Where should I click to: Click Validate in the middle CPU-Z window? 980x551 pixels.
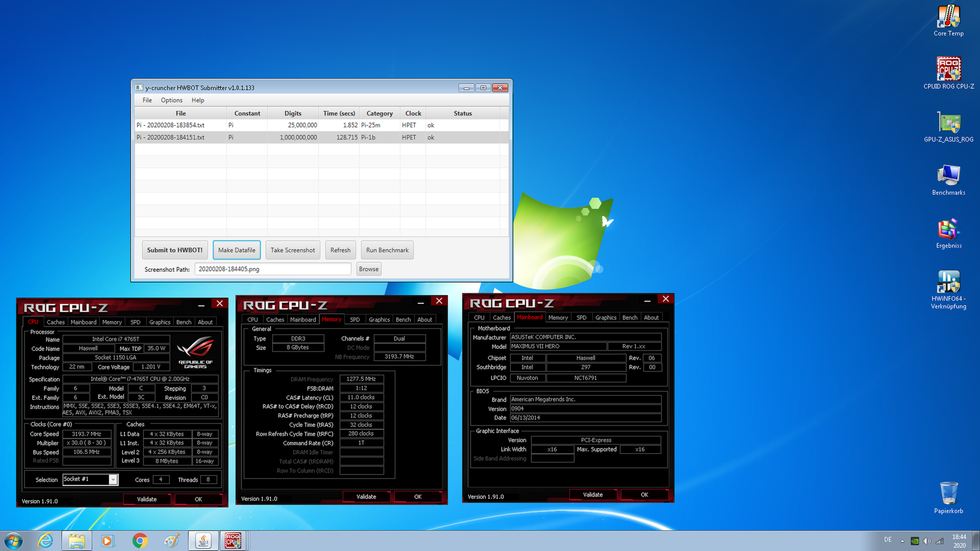366,497
